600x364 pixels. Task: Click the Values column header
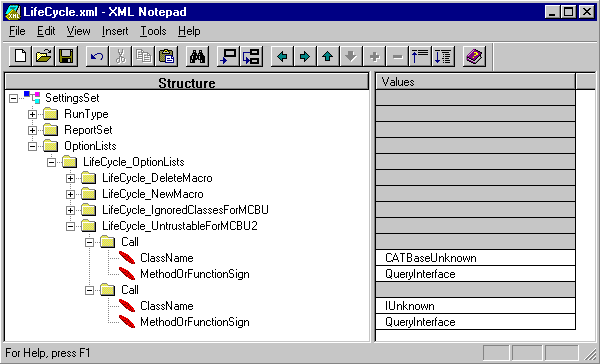coord(476,82)
